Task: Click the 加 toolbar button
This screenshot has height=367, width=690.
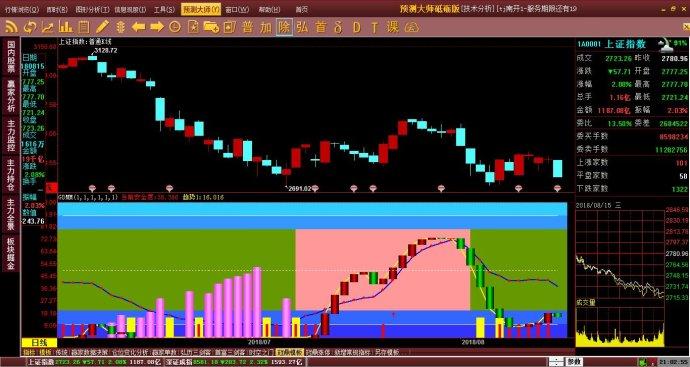Action: pyautogui.click(x=266, y=27)
